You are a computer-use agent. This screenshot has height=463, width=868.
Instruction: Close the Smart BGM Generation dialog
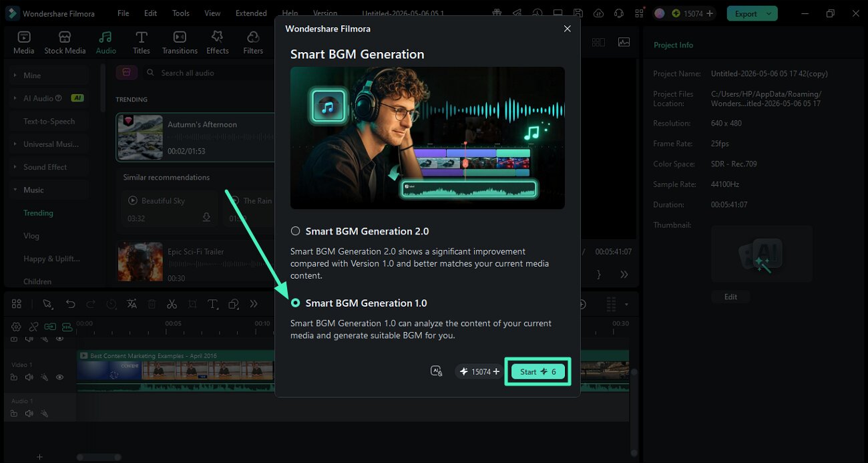tap(567, 29)
